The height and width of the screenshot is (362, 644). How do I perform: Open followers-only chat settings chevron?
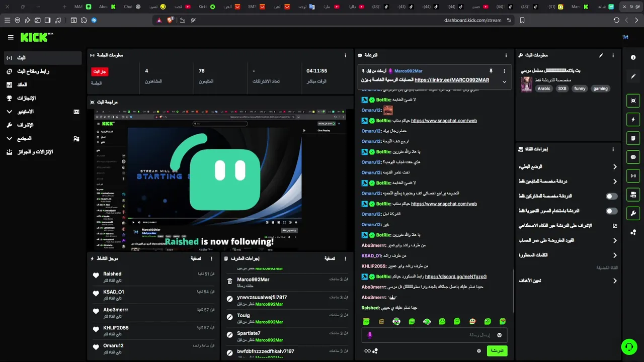coord(615,182)
